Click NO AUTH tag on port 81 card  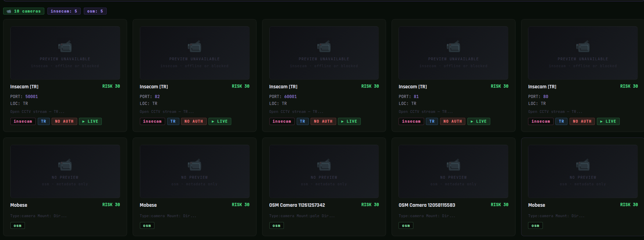453,121
